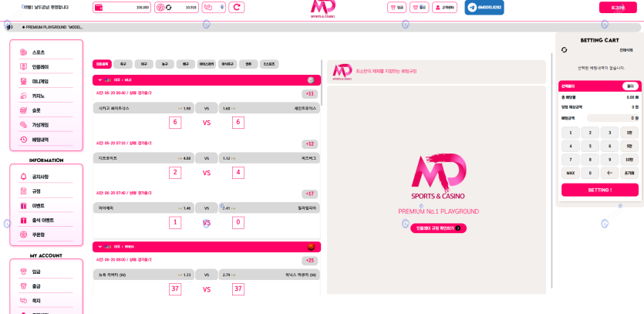Expand +12 more markets for 디트로이트 game
The width and height of the screenshot is (644, 314).
pos(310,144)
